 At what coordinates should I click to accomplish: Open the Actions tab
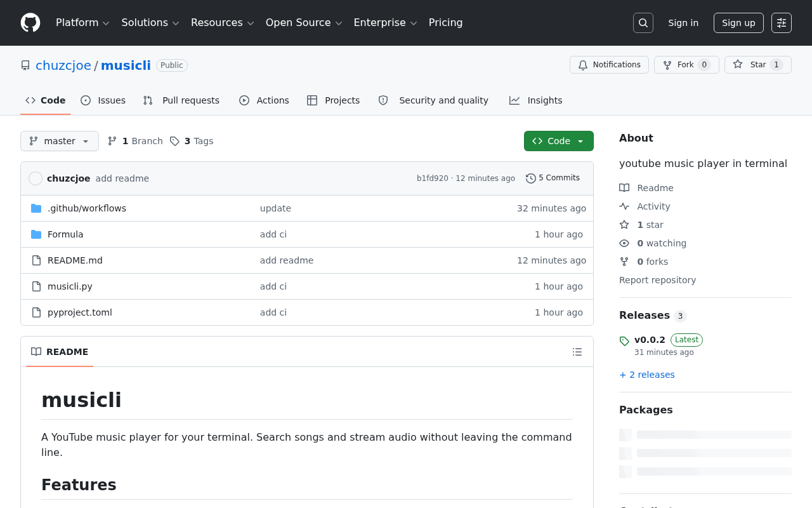[x=264, y=100]
